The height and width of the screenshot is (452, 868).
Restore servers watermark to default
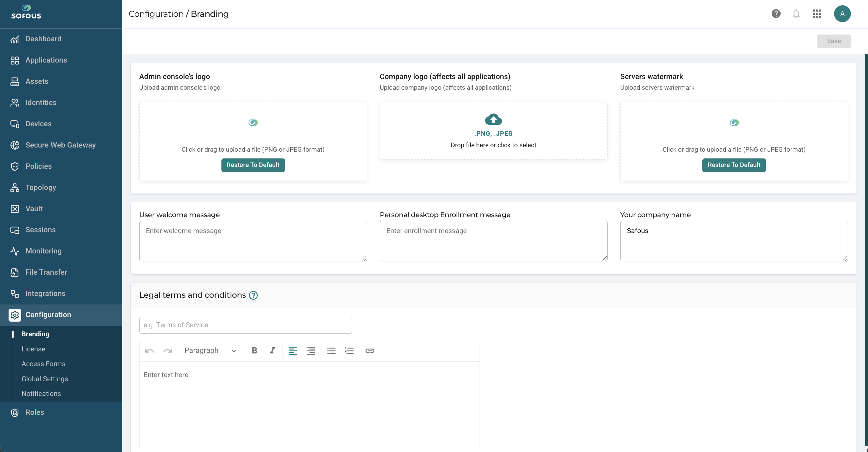734,165
